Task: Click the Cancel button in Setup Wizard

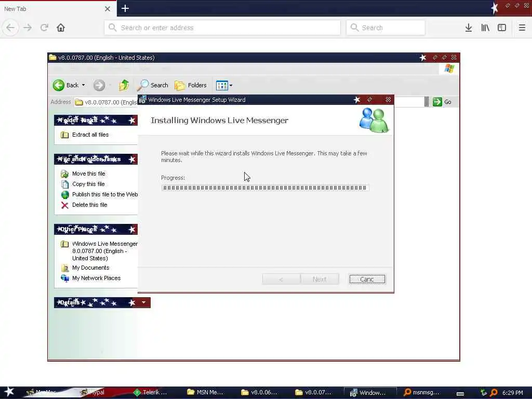Action: [x=367, y=279]
